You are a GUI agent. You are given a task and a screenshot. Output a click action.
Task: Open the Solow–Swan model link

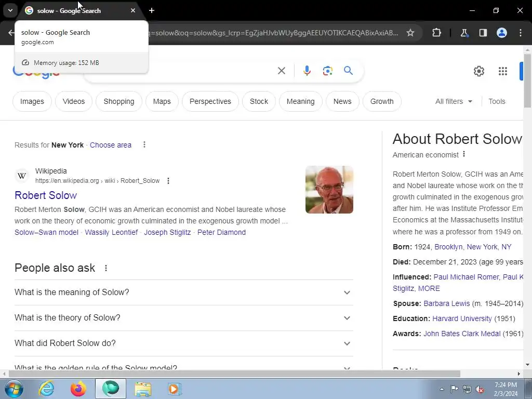tap(46, 232)
